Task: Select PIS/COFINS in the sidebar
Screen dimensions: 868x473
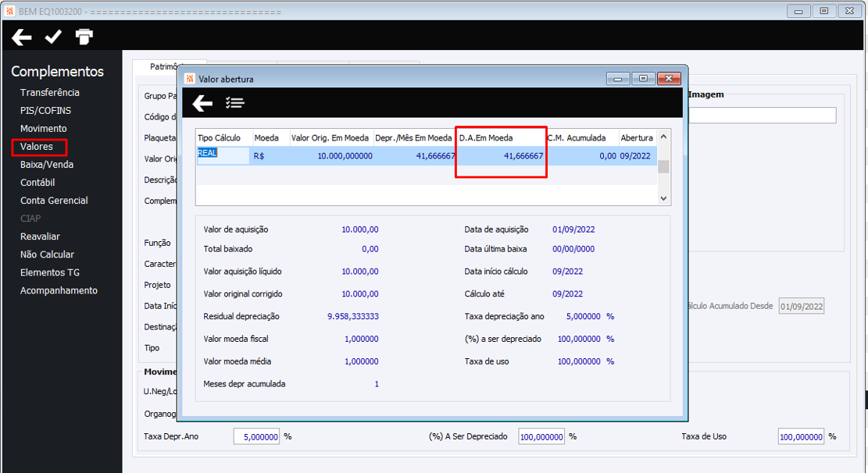Action: [x=45, y=111]
